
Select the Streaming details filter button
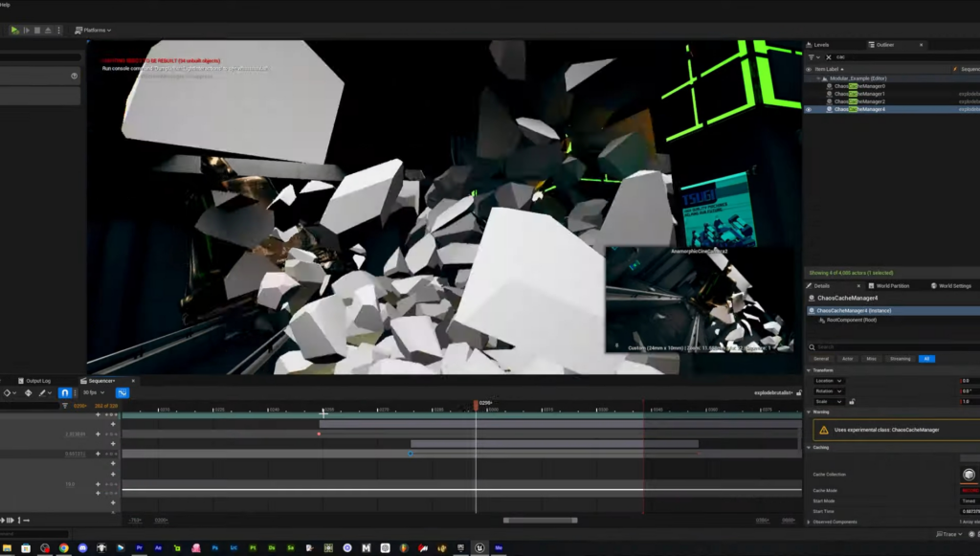900,359
